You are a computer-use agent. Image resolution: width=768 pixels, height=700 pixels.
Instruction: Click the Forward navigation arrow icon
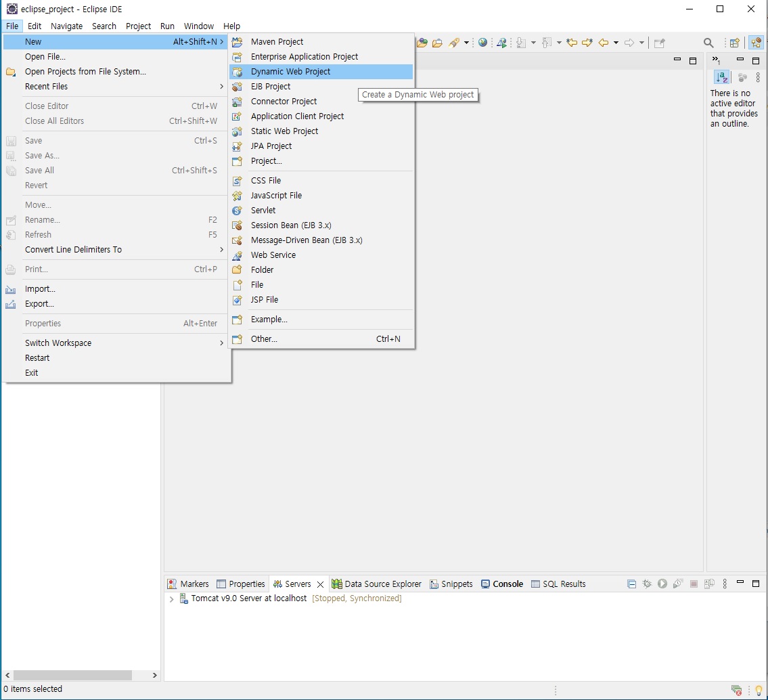click(629, 43)
